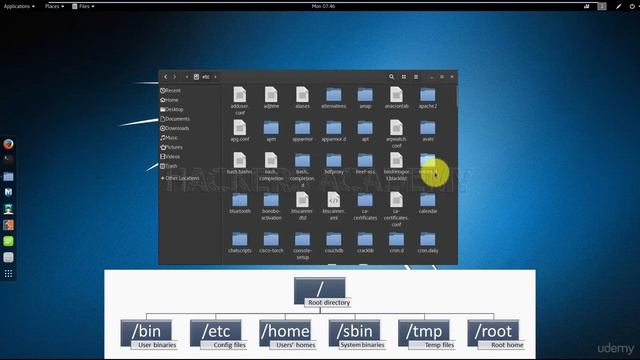Viewport: 640px width, 360px height.
Task: Select the adduser.conf file
Action: point(240,100)
